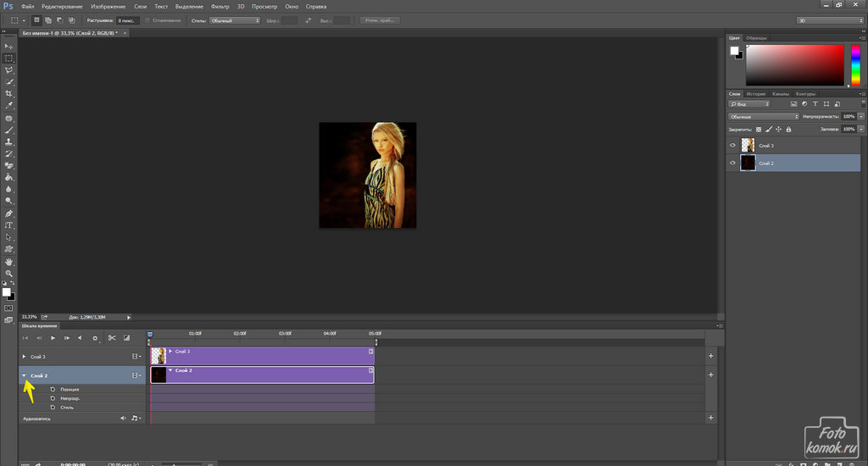Hide the Слой 3 layer eye icon

[733, 146]
